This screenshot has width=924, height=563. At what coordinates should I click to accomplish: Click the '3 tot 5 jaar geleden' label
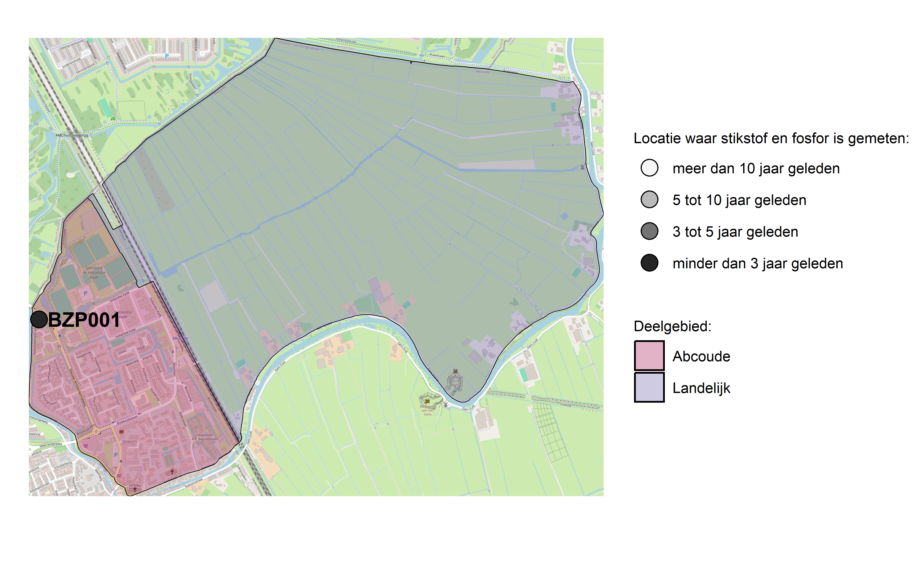pyautogui.click(x=735, y=232)
